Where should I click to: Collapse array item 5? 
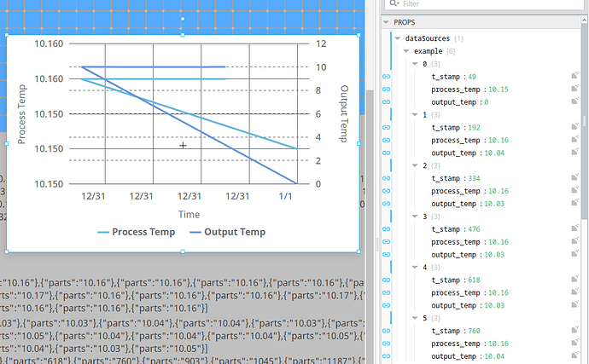pyautogui.click(x=415, y=318)
